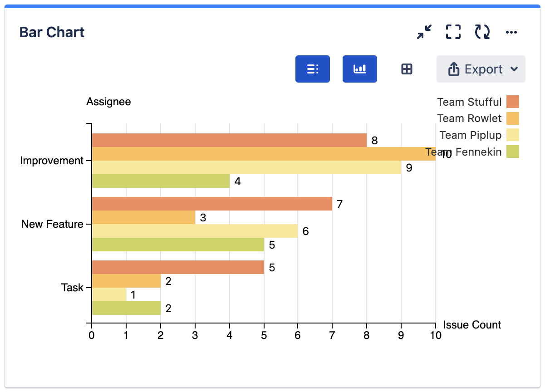Enter fullscreen mode using the expand icon
Image resolution: width=545 pixels, height=392 pixels.
(453, 32)
